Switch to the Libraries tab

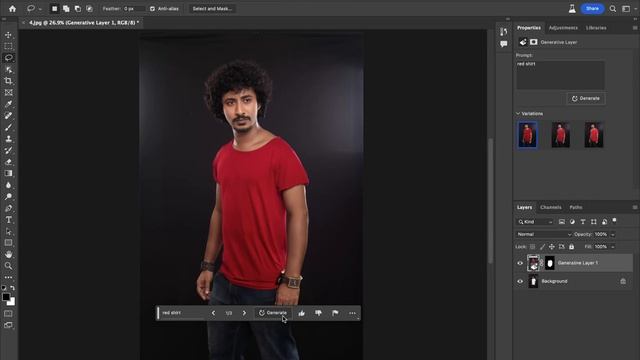click(596, 28)
